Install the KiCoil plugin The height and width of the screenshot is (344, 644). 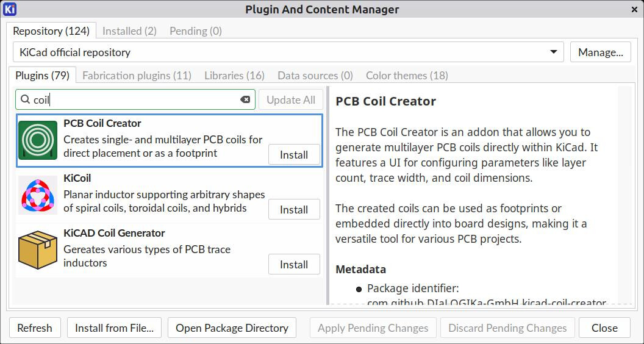[x=294, y=210]
